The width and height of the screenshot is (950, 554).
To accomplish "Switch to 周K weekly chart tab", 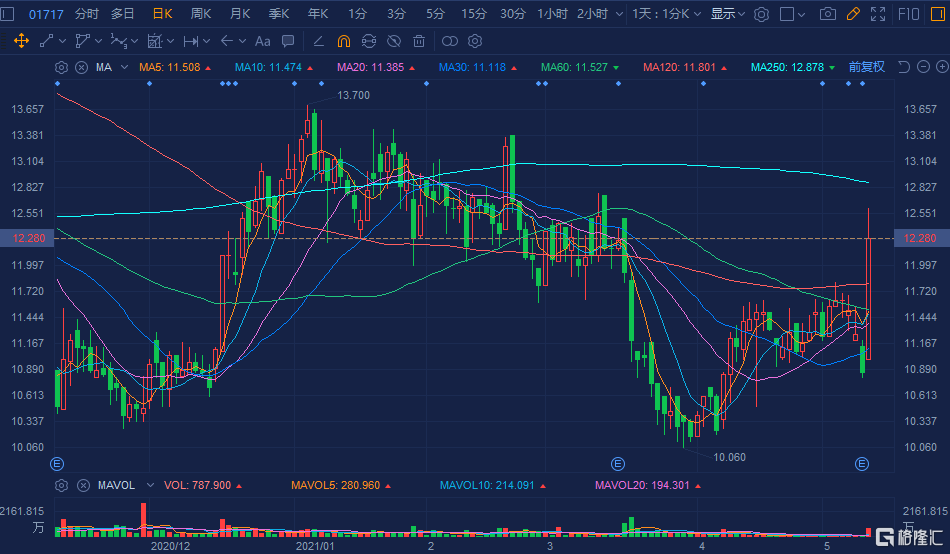I will coord(201,14).
